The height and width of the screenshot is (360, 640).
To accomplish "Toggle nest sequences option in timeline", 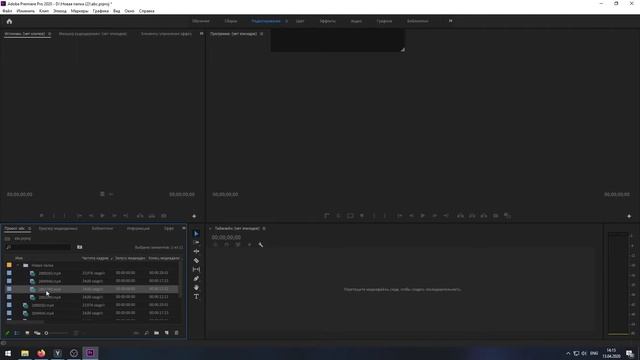I will click(x=215, y=244).
